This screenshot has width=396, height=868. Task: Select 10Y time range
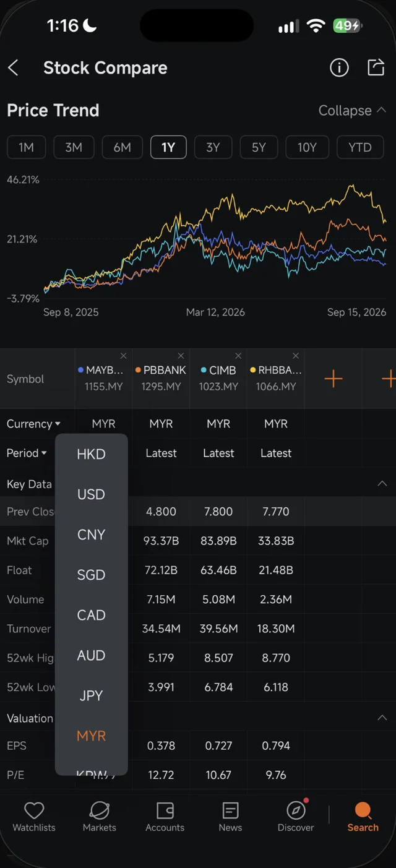(x=307, y=147)
